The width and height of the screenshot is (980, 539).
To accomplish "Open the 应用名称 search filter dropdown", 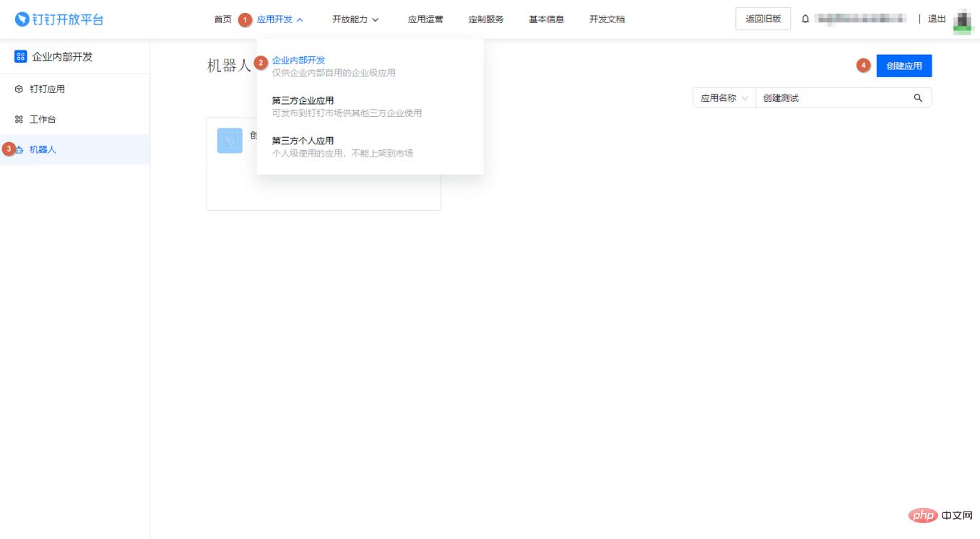I will pos(724,98).
